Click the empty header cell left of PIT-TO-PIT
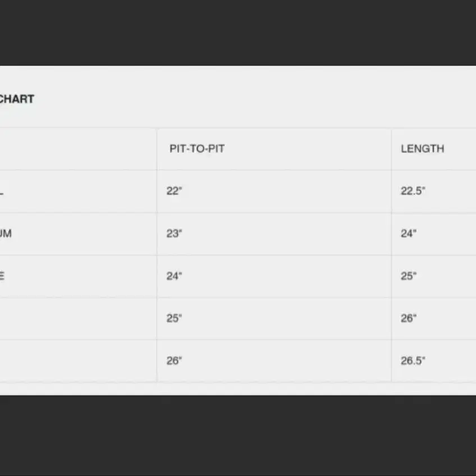Viewport: 476px width, 476px height. point(79,149)
